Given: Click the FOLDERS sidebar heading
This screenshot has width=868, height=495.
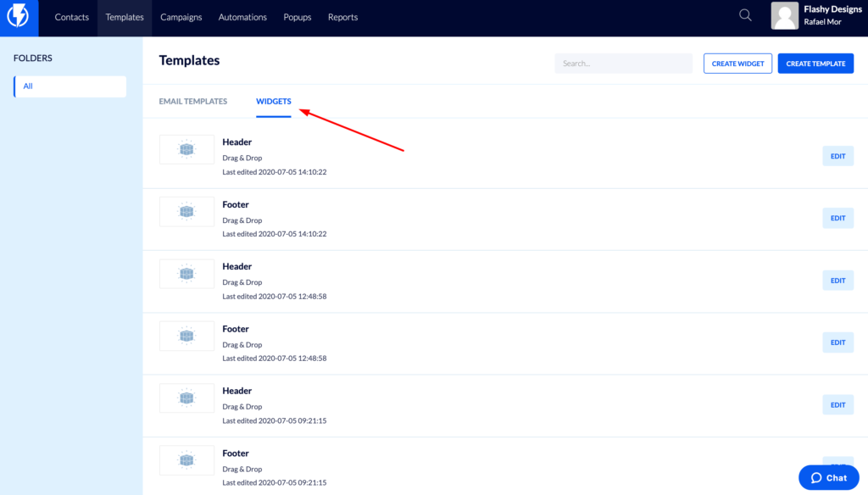Looking at the screenshot, I should 33,58.
